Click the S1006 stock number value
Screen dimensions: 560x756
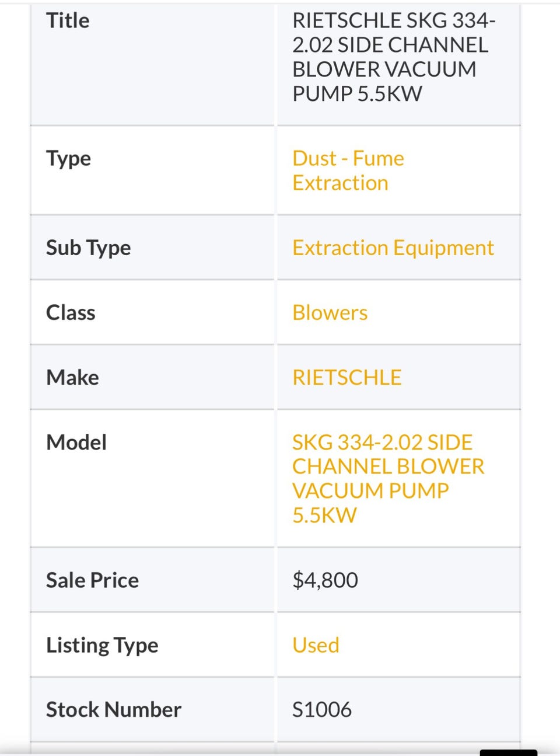321,710
